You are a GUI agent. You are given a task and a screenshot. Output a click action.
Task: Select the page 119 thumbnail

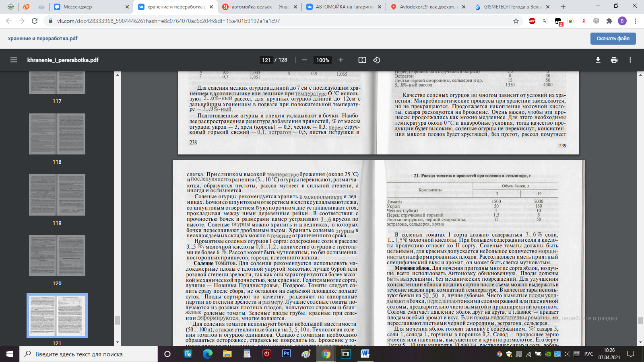(x=57, y=195)
